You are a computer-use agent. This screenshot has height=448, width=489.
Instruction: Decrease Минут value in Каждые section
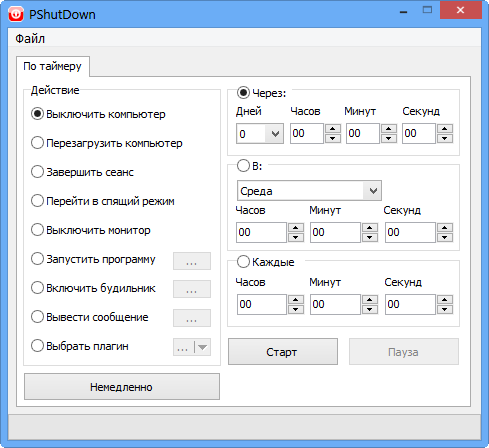(x=370, y=309)
